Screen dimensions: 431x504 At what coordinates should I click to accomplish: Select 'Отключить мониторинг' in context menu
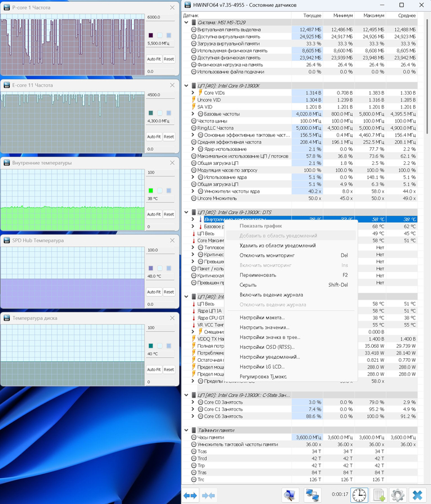click(x=265, y=255)
